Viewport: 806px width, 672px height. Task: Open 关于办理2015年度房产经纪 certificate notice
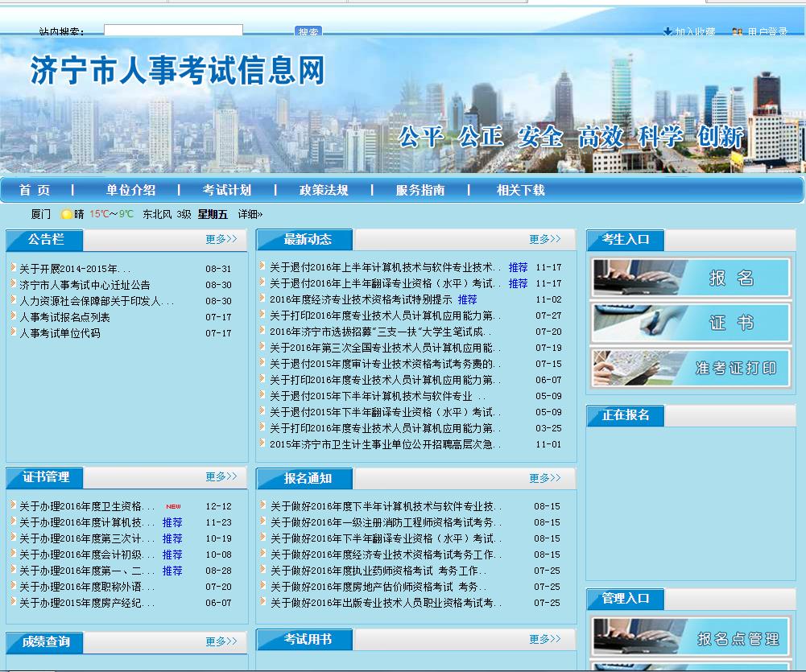[87, 603]
